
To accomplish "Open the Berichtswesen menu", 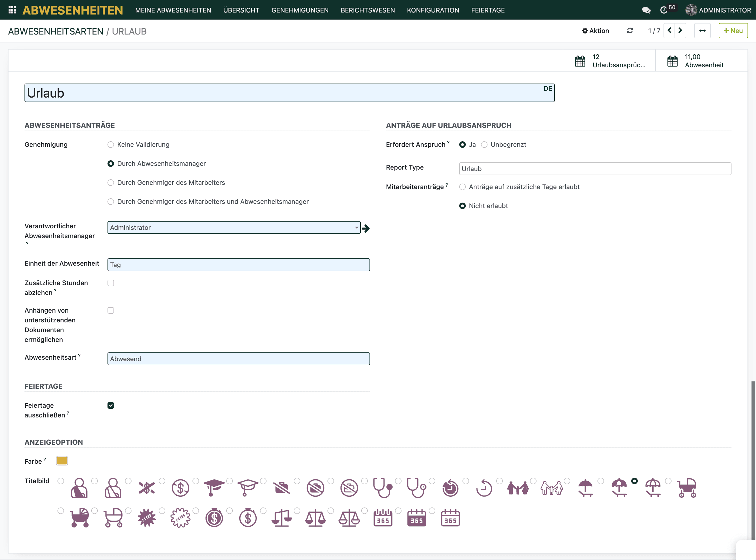I will click(368, 10).
